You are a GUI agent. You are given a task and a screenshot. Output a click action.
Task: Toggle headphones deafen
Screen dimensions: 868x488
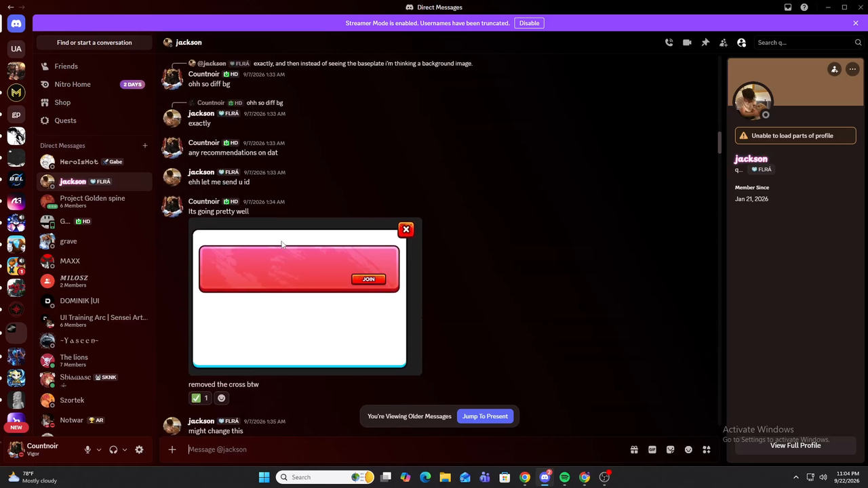pyautogui.click(x=113, y=449)
